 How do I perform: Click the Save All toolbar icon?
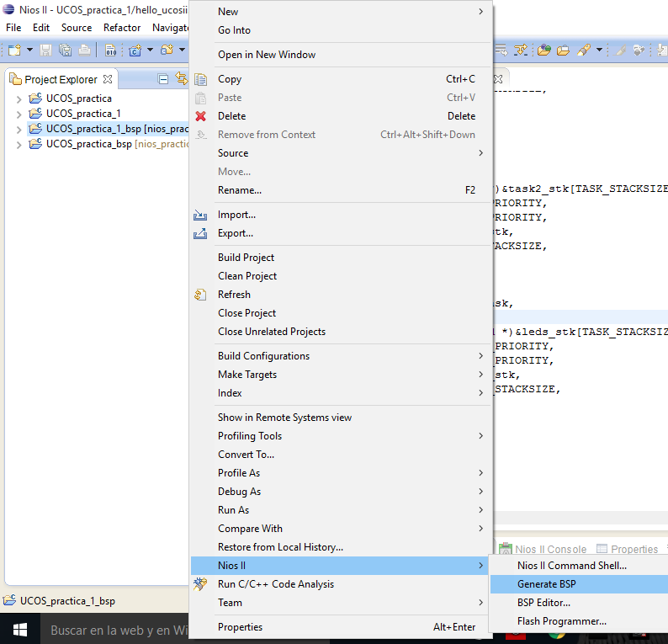(x=65, y=51)
